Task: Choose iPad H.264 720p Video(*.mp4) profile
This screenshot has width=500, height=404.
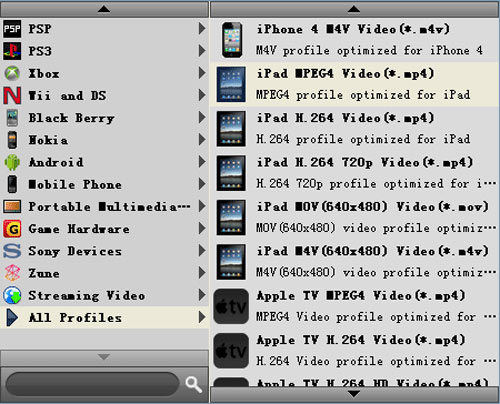Action: 354,173
